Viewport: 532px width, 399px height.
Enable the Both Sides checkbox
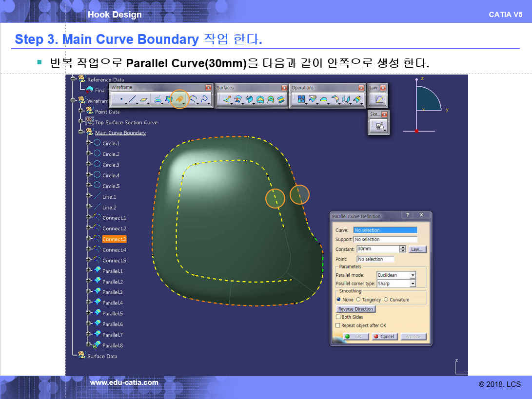(338, 317)
